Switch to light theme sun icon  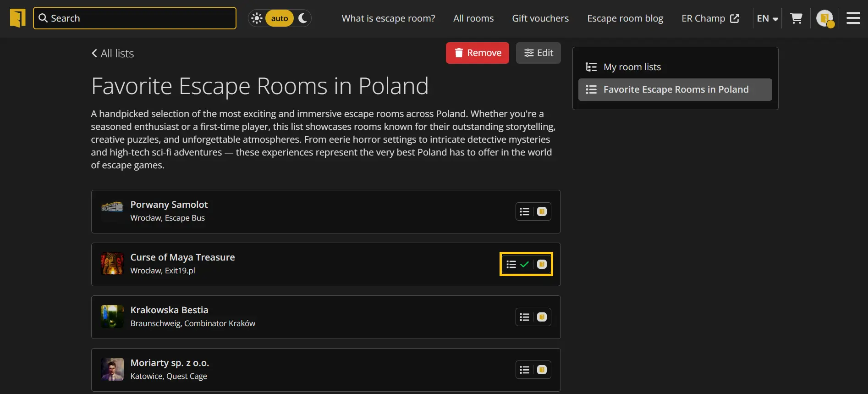click(x=257, y=18)
